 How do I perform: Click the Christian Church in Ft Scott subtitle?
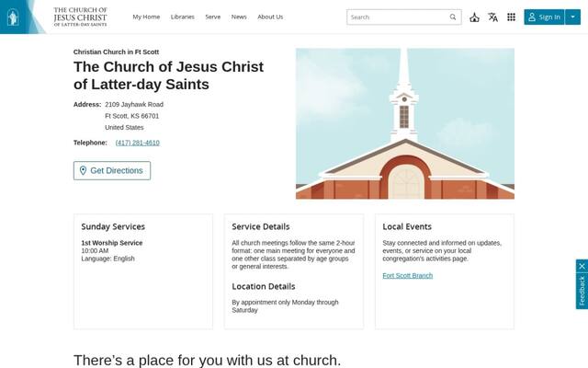117,52
